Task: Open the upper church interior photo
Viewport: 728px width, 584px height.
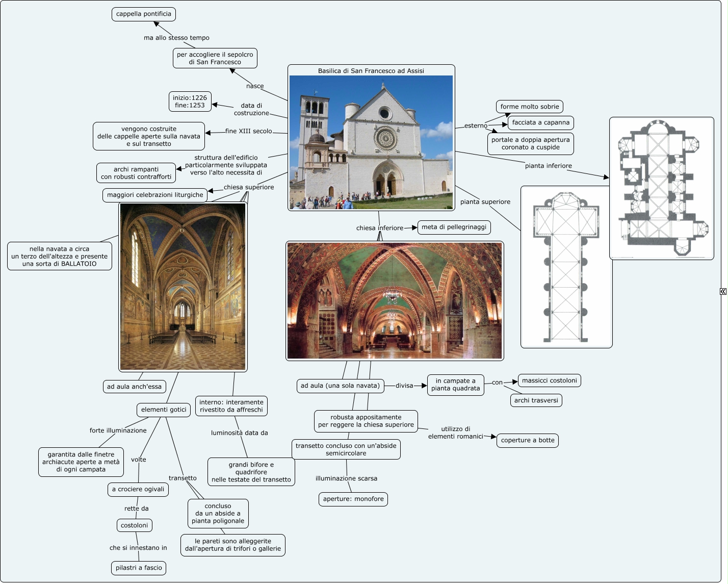Action: [x=183, y=287]
